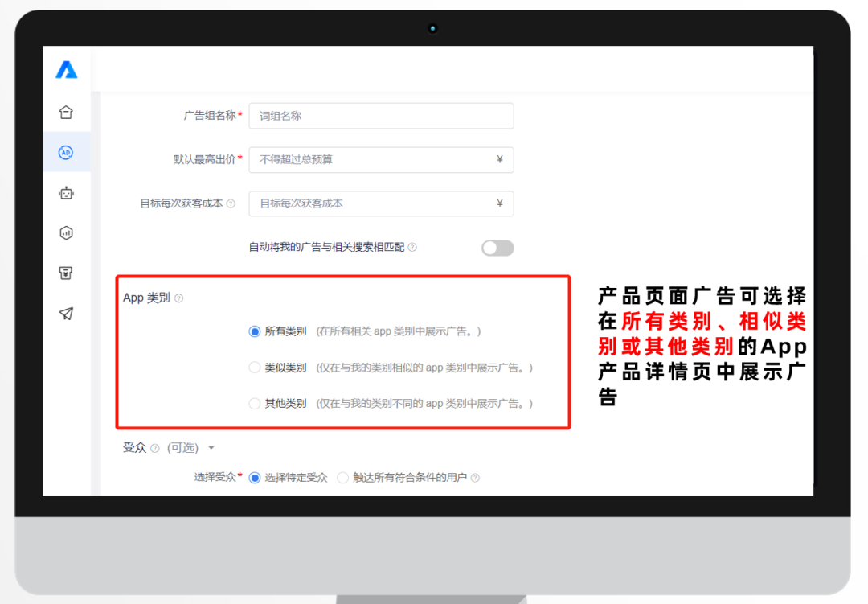This screenshot has width=868, height=604.
Task: Select the 其他类别 radio button
Action: click(255, 404)
